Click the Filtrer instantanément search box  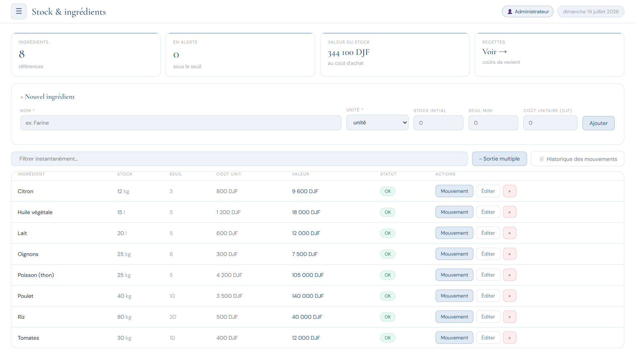[x=239, y=159]
